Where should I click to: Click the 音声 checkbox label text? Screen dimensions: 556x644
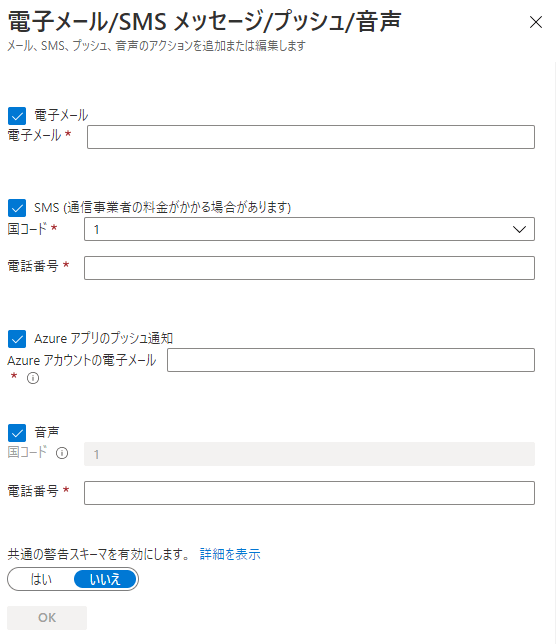(47, 432)
